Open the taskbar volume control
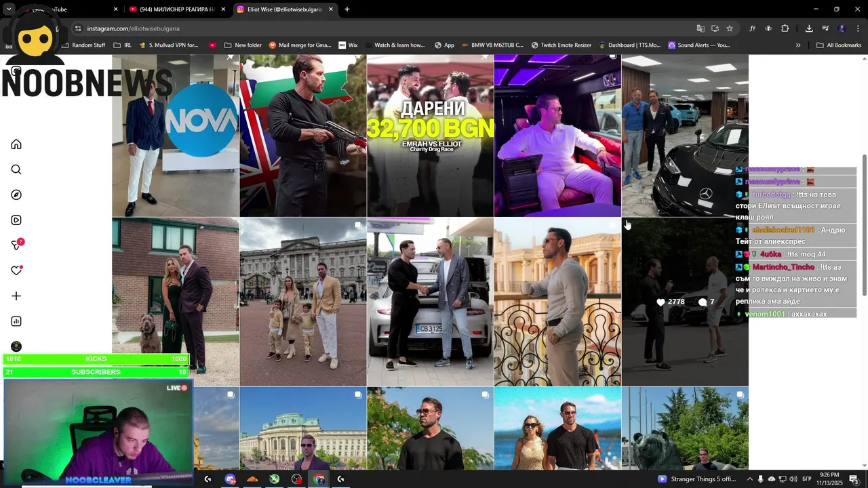Image resolution: width=868 pixels, height=488 pixels. click(794, 479)
